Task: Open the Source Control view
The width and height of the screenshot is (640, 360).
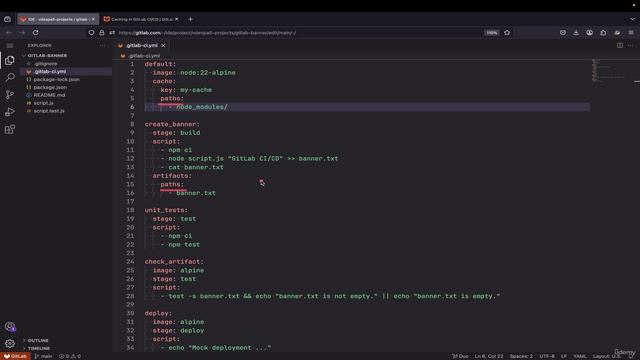Action: pos(10,95)
